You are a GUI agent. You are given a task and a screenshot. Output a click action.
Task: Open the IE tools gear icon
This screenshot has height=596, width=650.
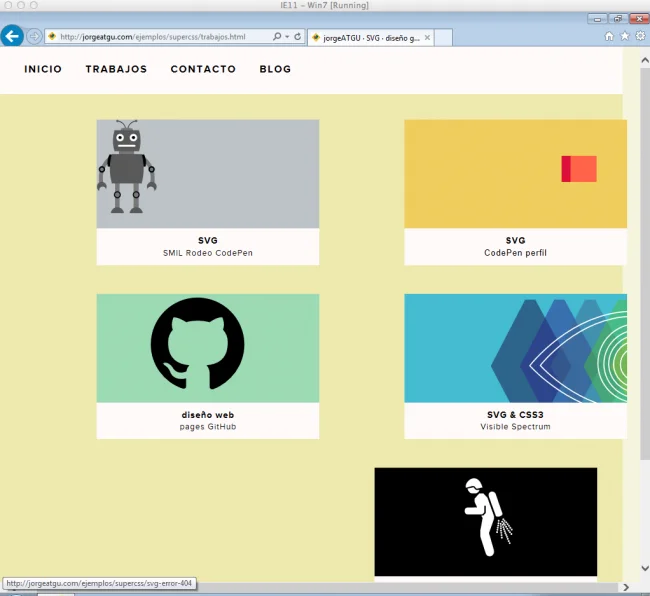click(640, 36)
